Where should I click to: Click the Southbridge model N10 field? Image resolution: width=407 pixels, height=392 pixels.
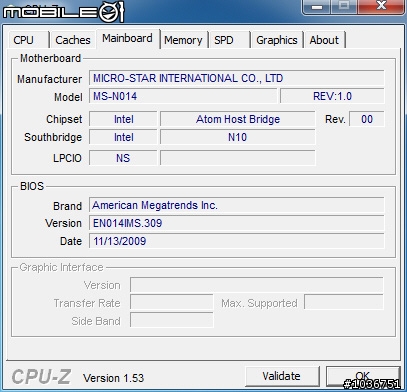click(237, 137)
